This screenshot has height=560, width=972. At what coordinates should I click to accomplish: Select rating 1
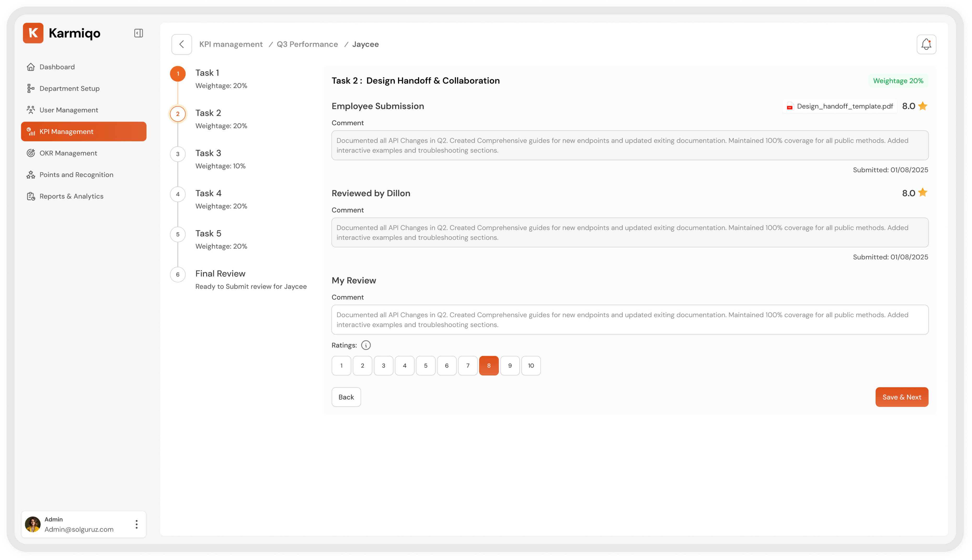click(341, 365)
